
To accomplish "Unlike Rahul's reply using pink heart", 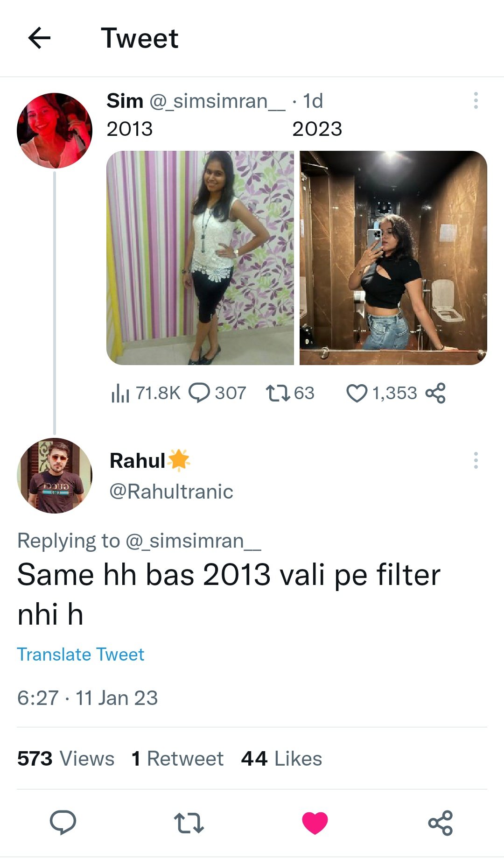I will [315, 823].
